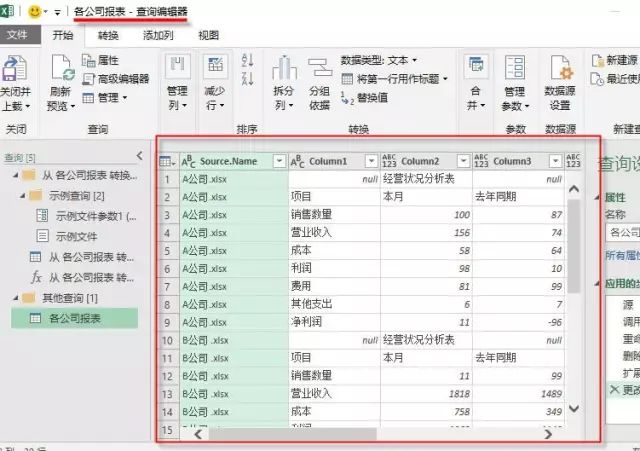This screenshot has width=640, height=451.
Task: Click the smiley feedback icon in title bar
Action: 35,11
